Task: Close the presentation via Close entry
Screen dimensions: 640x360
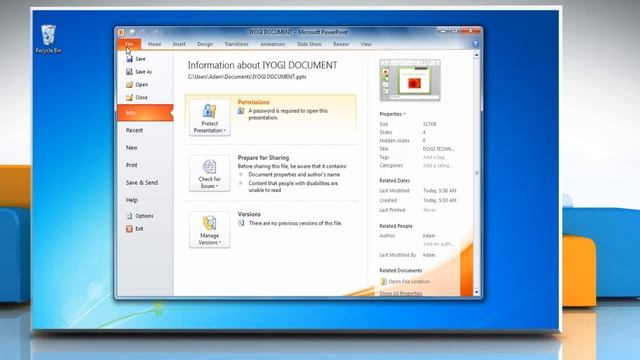Action: pos(137,98)
